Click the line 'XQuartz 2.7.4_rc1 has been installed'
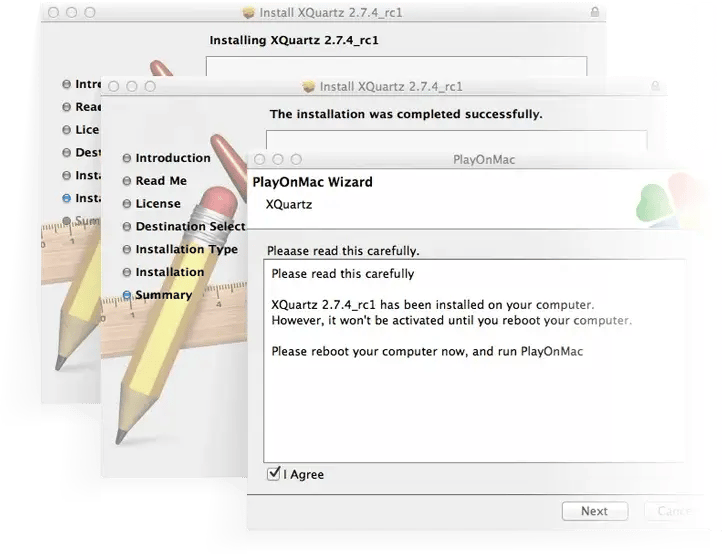The height and width of the screenshot is (554, 722). tap(433, 305)
